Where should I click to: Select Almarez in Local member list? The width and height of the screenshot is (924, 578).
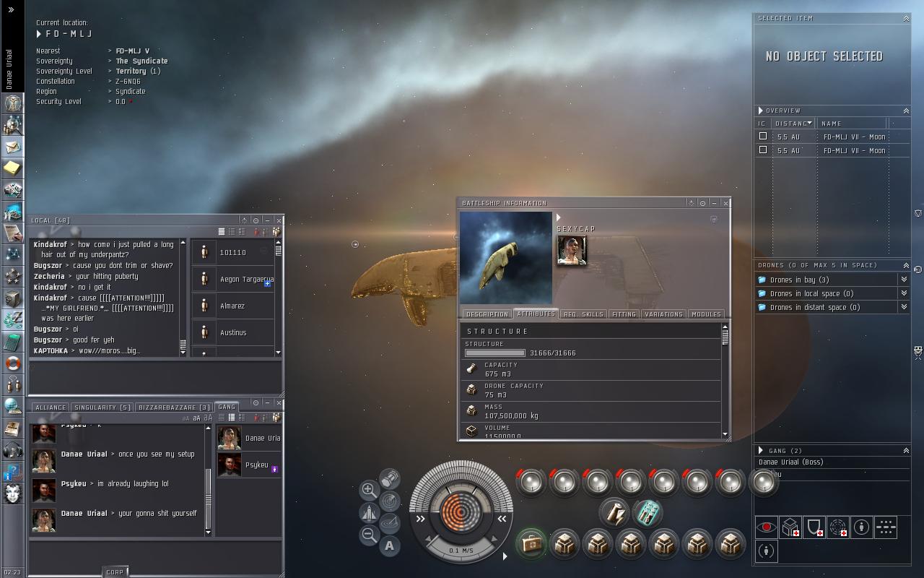pos(233,306)
